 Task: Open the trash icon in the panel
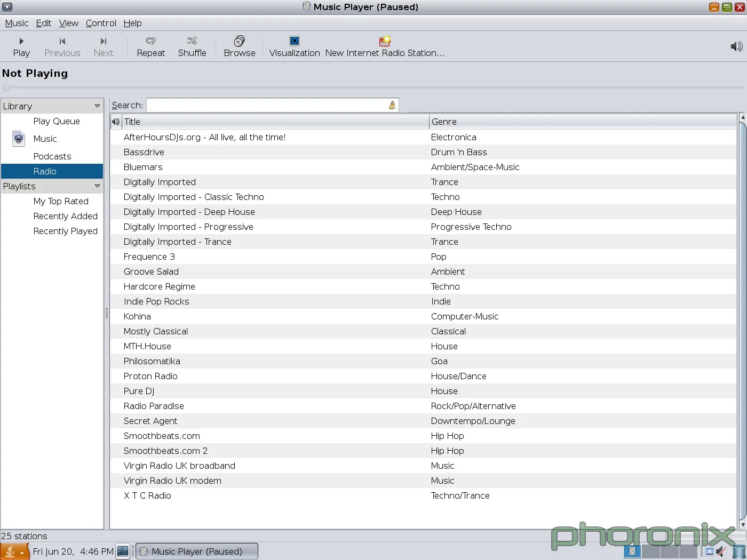pyautogui.click(x=739, y=551)
